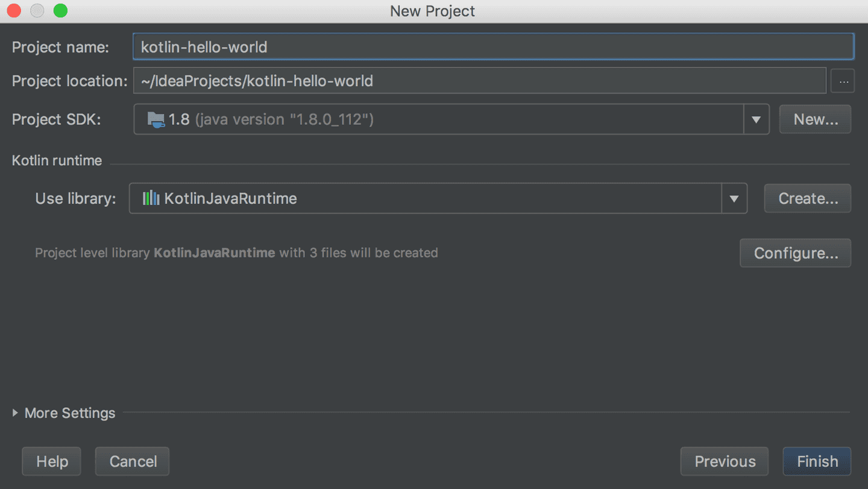This screenshot has width=868, height=489.
Task: Click the Project name input field
Action: tap(422, 46)
